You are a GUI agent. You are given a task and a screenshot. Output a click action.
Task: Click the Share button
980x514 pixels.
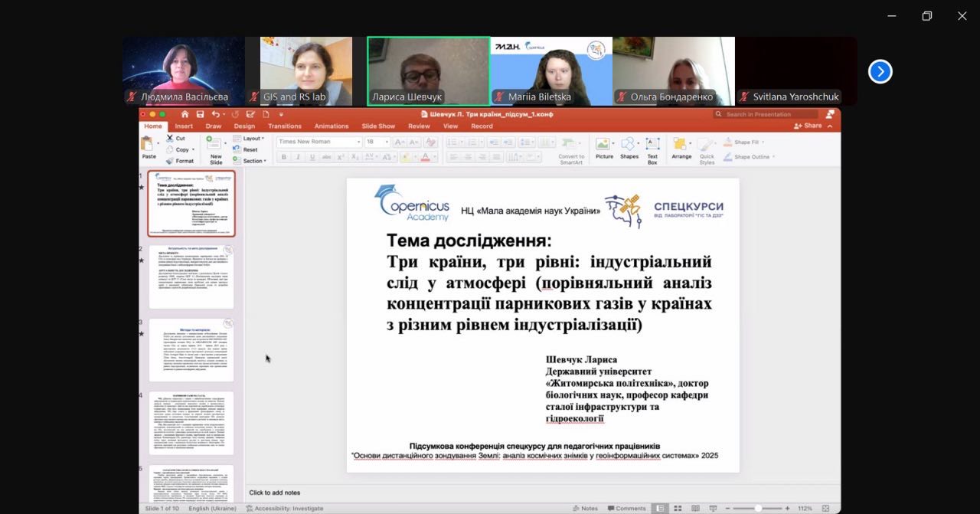(x=810, y=126)
